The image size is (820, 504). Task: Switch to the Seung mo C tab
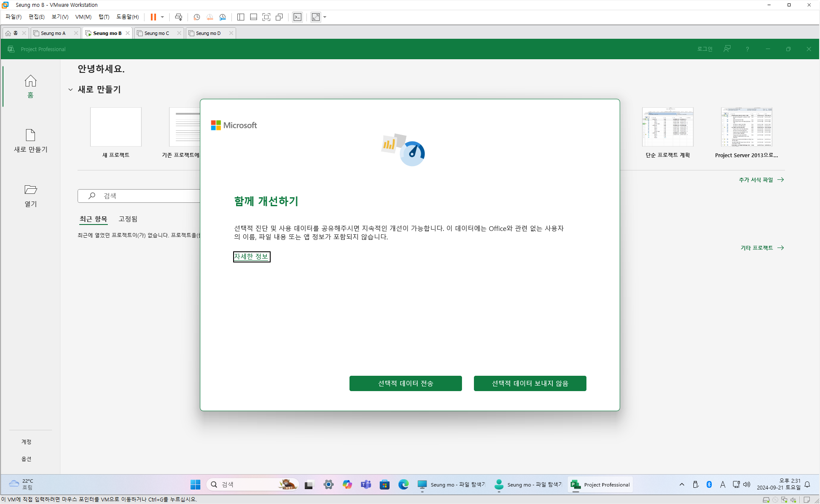pos(156,33)
